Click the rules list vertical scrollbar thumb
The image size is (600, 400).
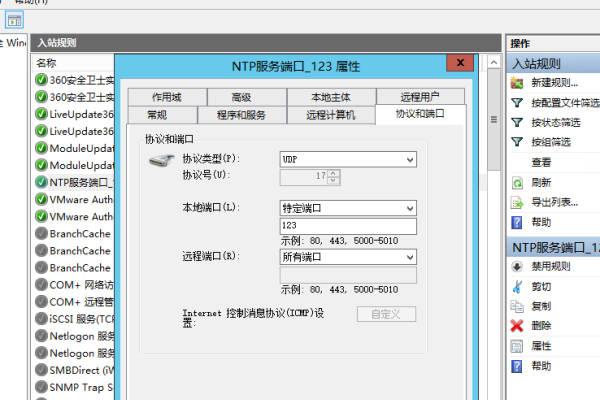[494, 120]
